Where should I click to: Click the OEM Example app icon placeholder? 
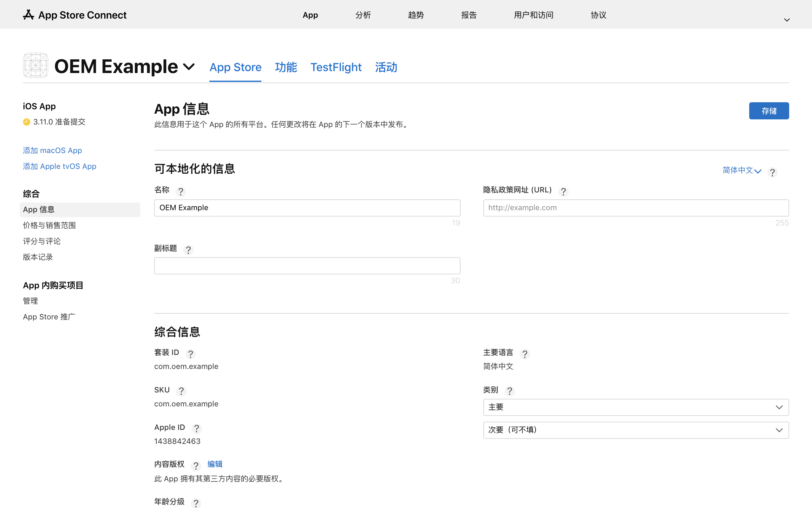(36, 65)
